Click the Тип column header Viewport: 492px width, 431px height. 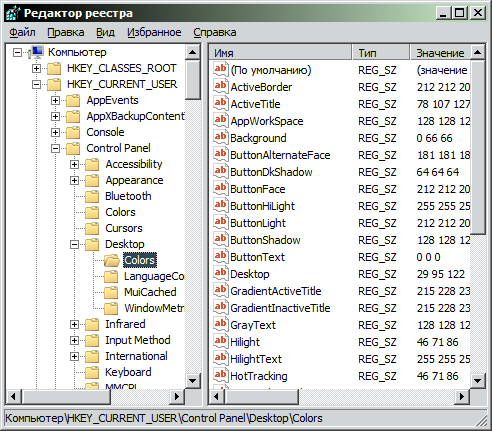[x=381, y=53]
